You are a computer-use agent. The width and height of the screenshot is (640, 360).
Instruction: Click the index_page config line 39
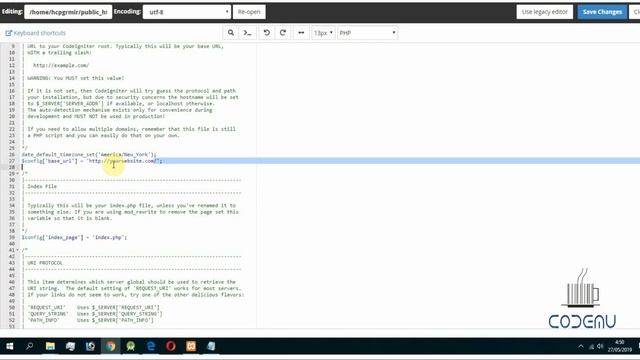74,237
